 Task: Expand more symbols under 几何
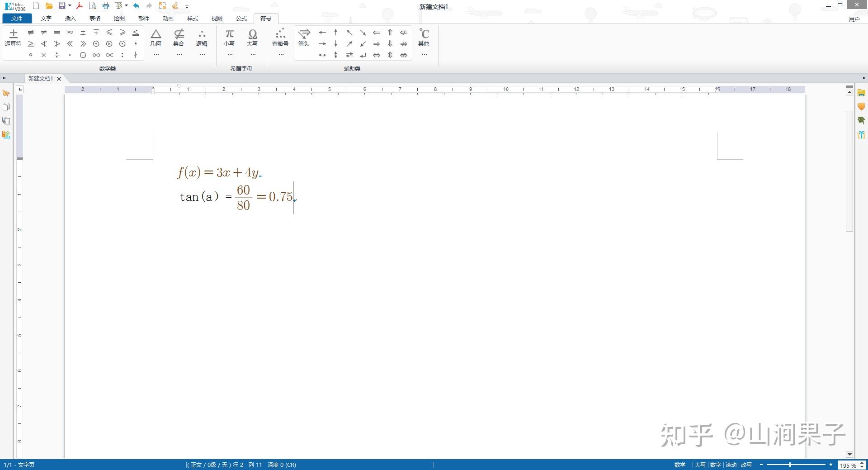156,54
